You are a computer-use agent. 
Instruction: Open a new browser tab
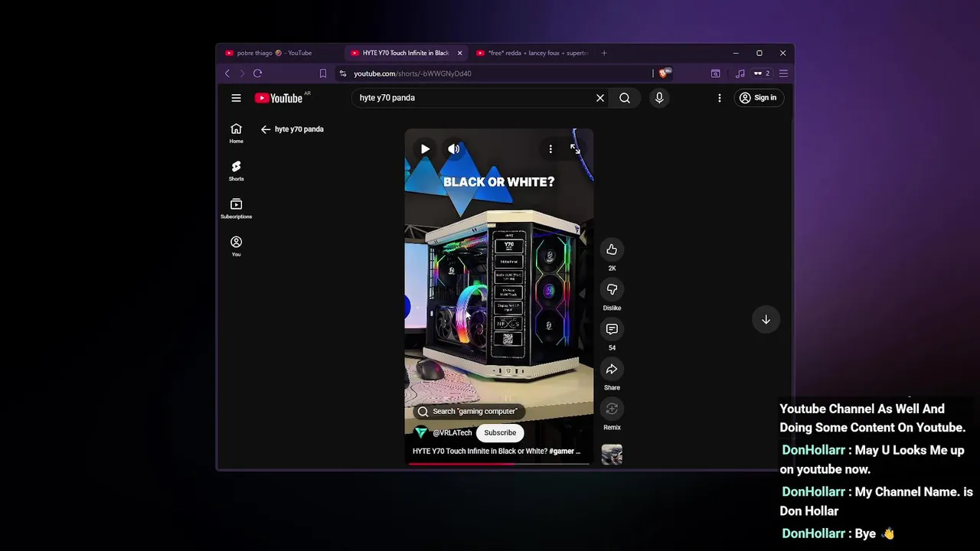pyautogui.click(x=604, y=53)
